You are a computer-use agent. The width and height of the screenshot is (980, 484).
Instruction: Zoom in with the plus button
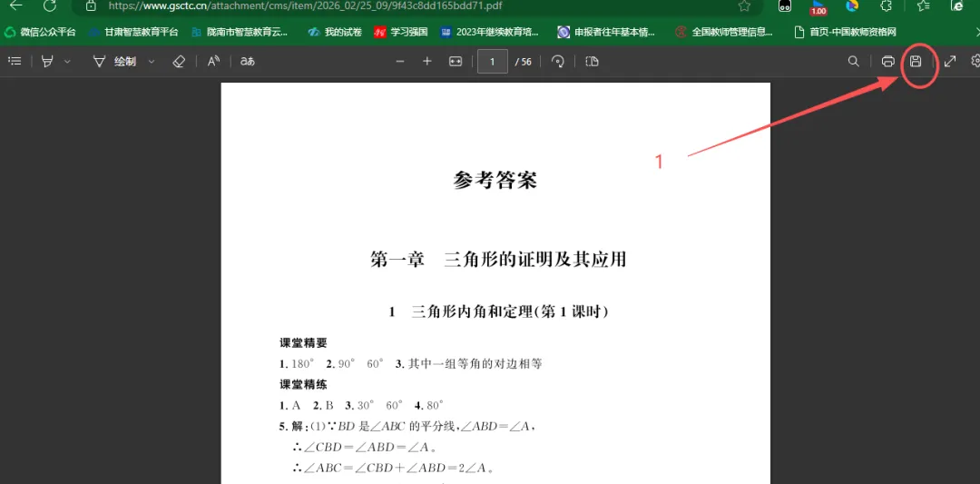(x=427, y=61)
